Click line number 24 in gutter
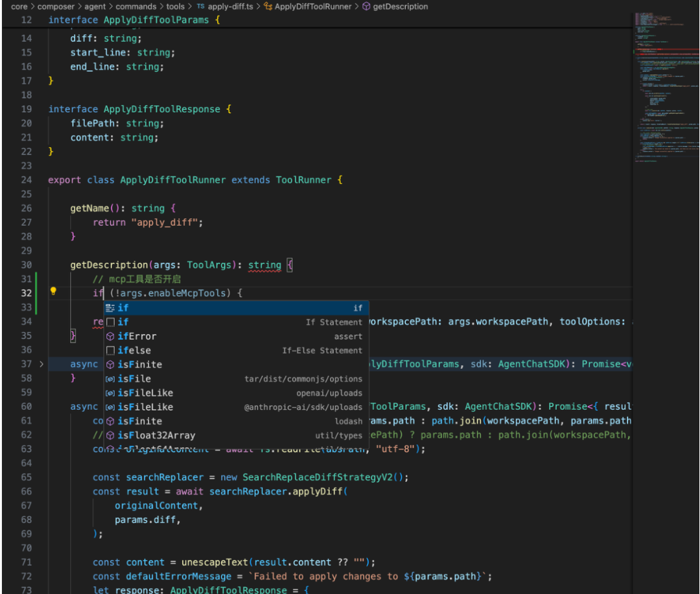 coord(27,180)
